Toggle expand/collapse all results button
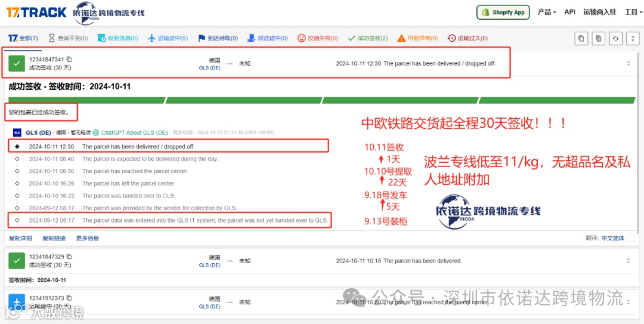Image resolution: width=644 pixels, height=324 pixels. click(633, 38)
